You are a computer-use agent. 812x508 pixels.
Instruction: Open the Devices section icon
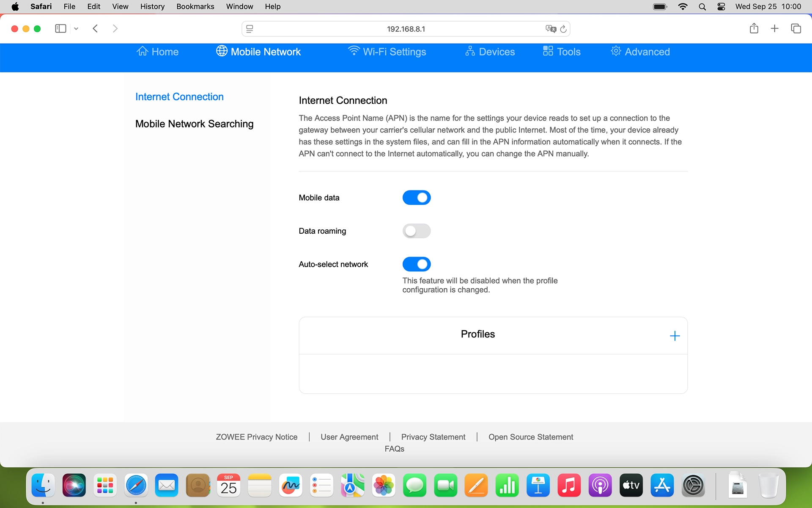click(x=470, y=51)
